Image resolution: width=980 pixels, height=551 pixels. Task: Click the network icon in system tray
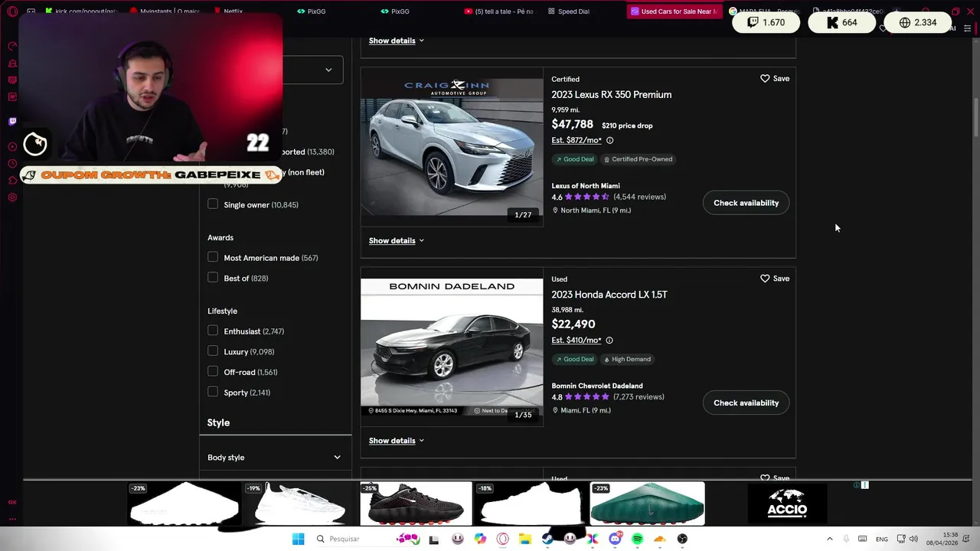pyautogui.click(x=901, y=539)
